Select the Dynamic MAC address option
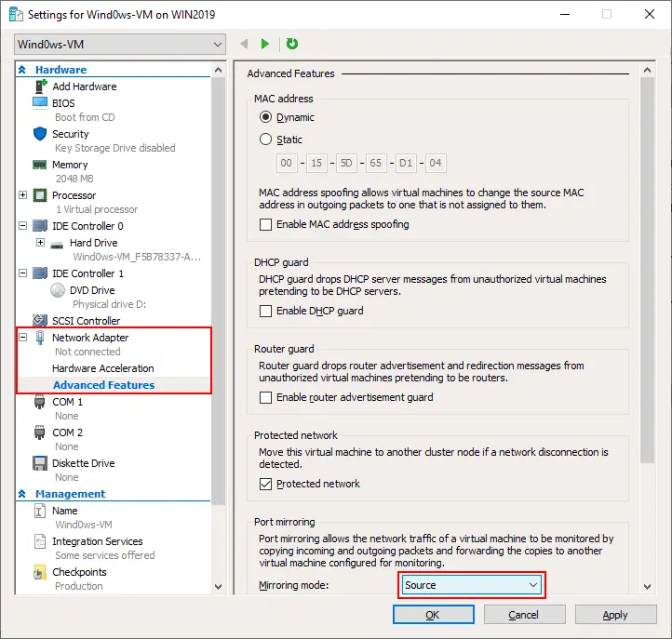The height and width of the screenshot is (639, 672). click(x=265, y=117)
